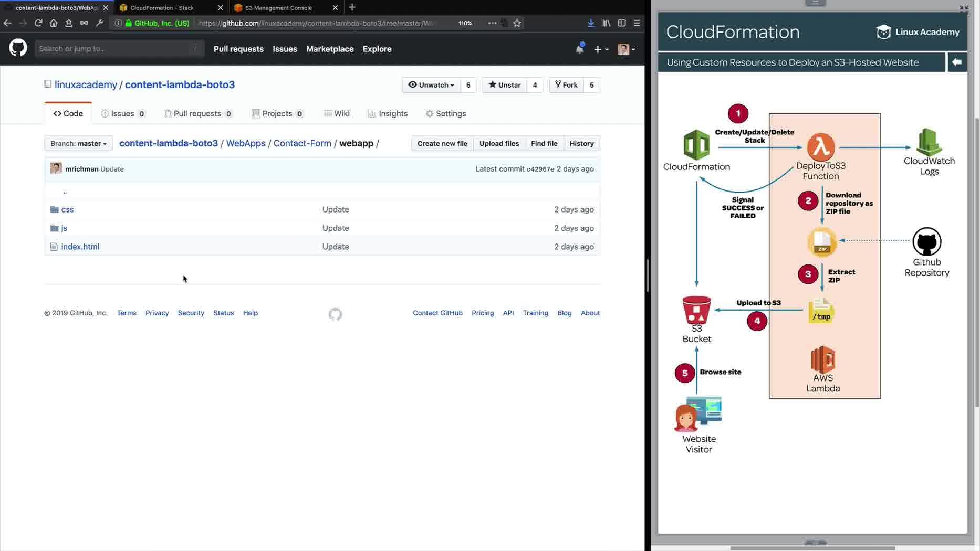Open the browser home page

click(x=54, y=23)
